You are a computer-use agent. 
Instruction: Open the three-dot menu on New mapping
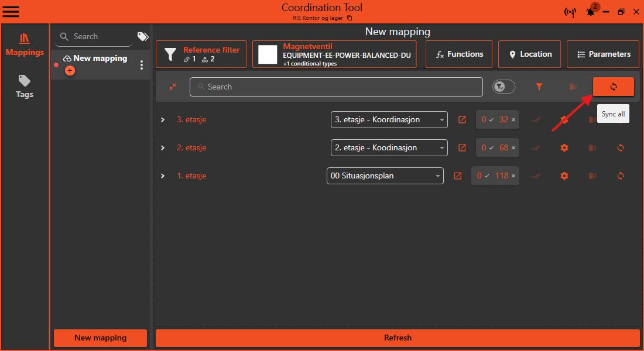[141, 65]
